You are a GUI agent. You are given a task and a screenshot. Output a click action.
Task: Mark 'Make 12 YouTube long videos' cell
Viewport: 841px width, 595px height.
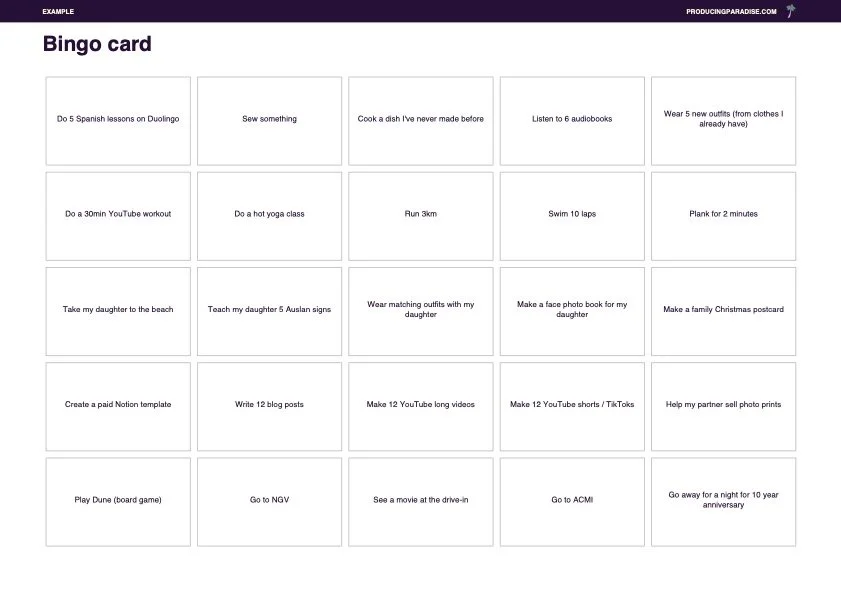tap(420, 407)
